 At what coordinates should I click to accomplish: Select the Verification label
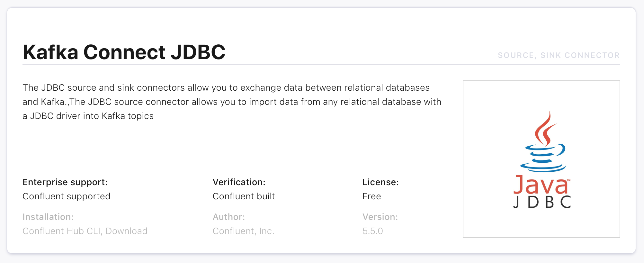point(239,182)
